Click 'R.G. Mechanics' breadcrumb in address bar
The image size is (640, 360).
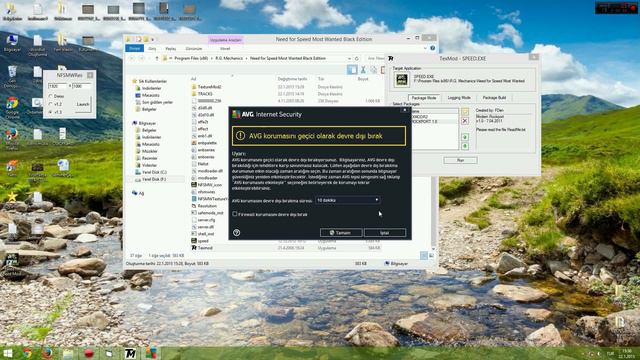229,58
